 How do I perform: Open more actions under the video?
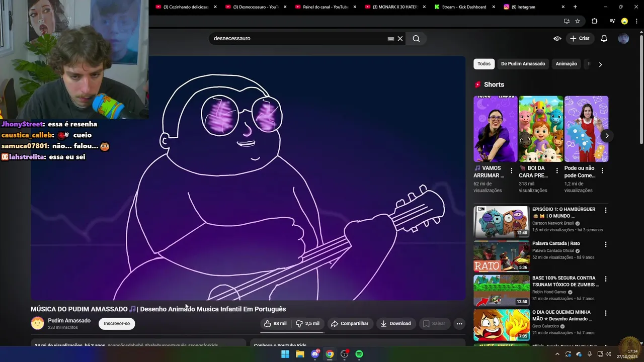pos(459,324)
